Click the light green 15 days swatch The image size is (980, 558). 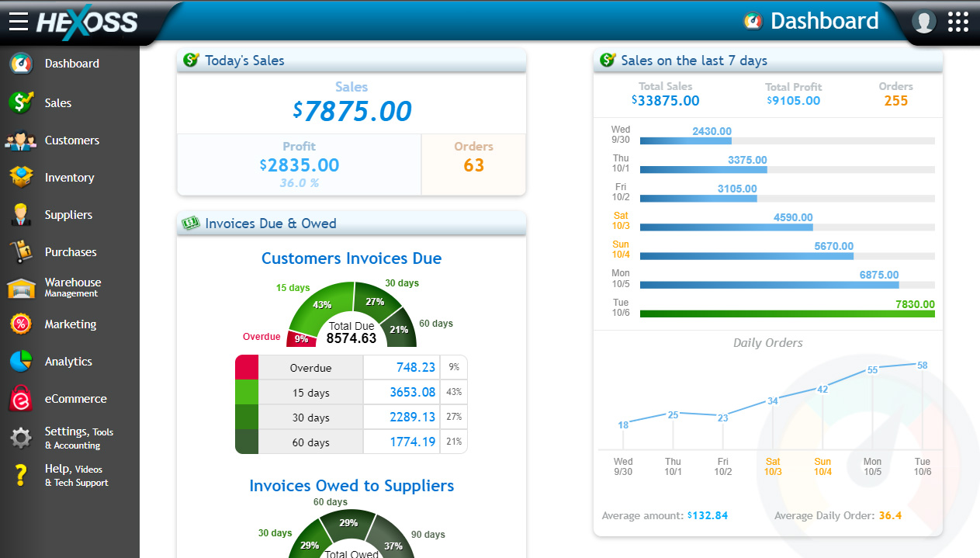(247, 393)
